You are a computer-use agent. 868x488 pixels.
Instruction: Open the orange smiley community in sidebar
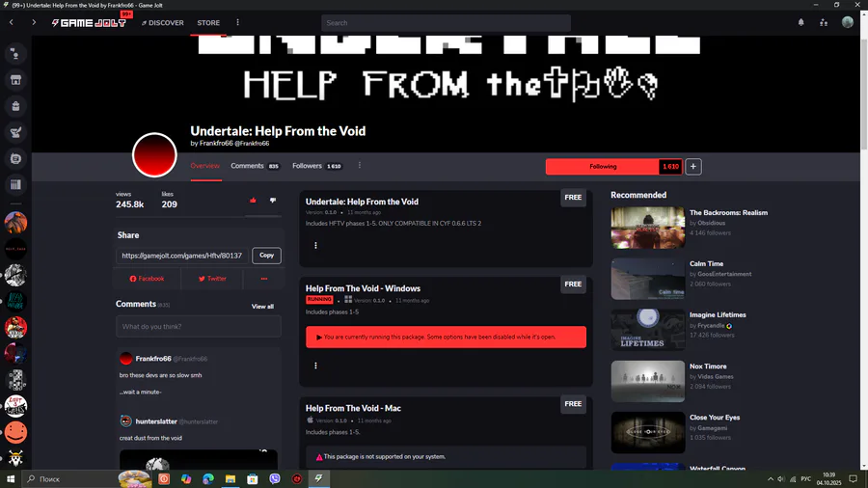15,432
